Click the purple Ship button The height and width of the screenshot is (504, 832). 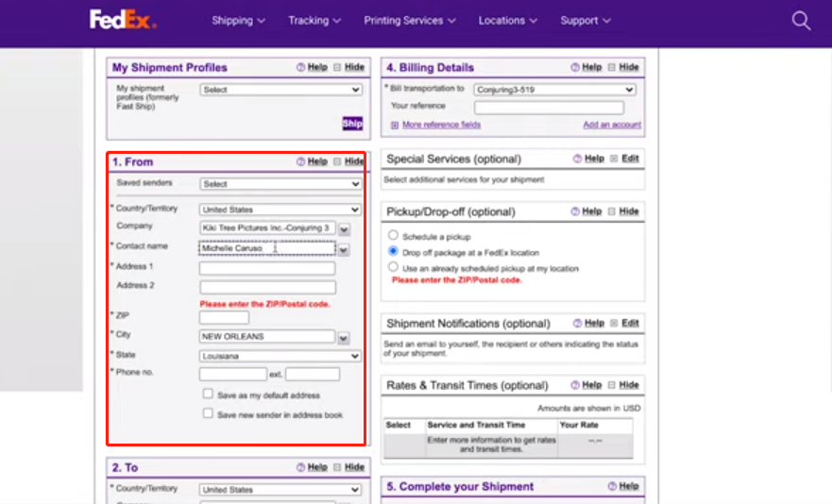352,124
